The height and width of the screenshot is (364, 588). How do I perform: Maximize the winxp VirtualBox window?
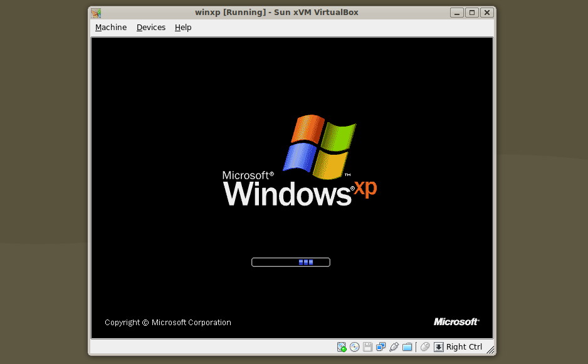(472, 13)
